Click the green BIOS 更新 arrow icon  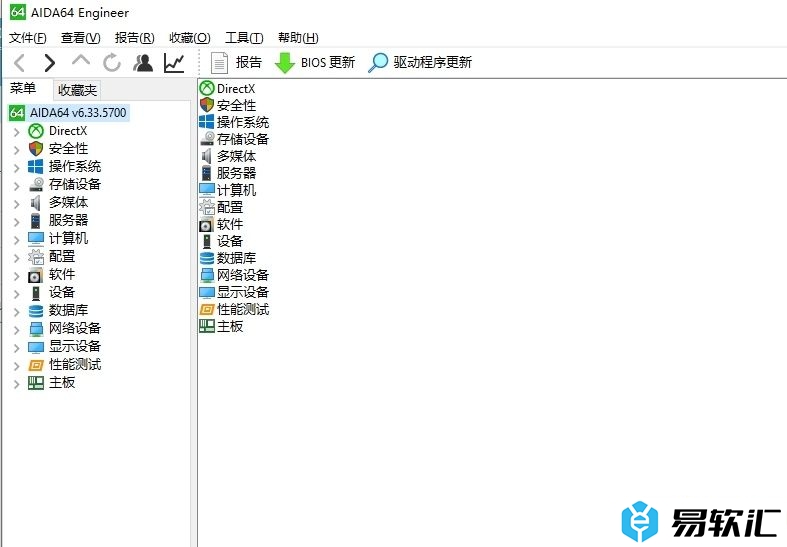tap(285, 63)
